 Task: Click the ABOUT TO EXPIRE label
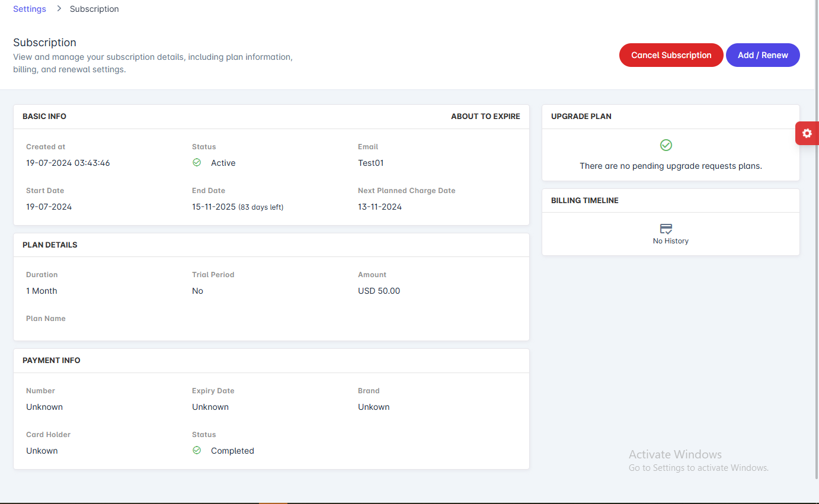[485, 117]
